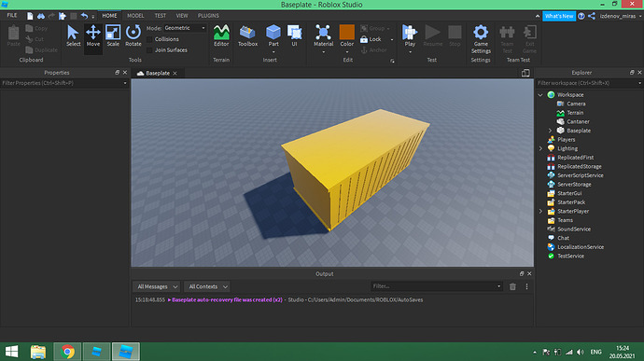644x361 pixels.
Task: Click the What's New button
Action: [559, 16]
